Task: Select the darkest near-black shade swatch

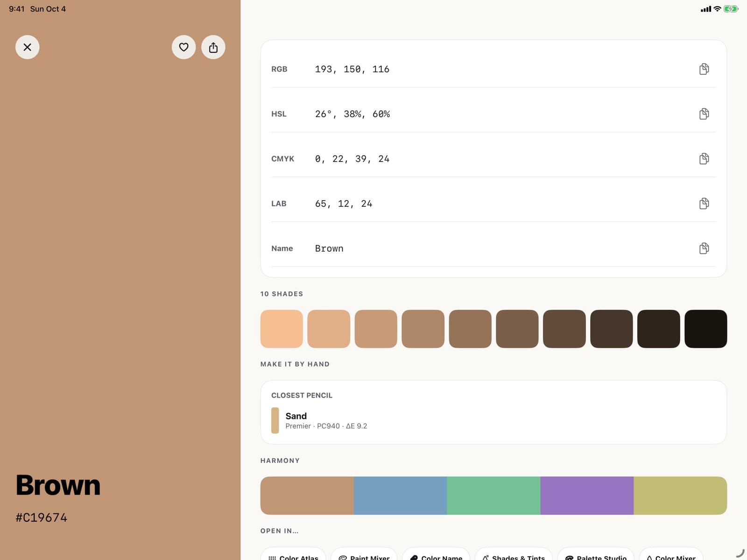Action: click(x=706, y=329)
